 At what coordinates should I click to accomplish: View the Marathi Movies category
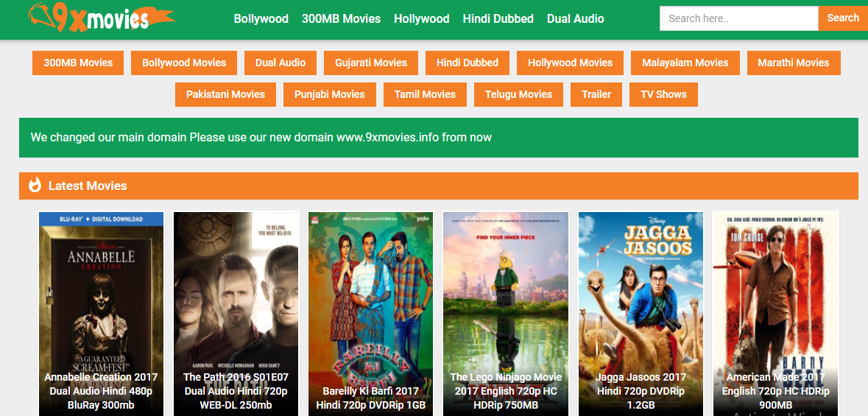(x=794, y=63)
